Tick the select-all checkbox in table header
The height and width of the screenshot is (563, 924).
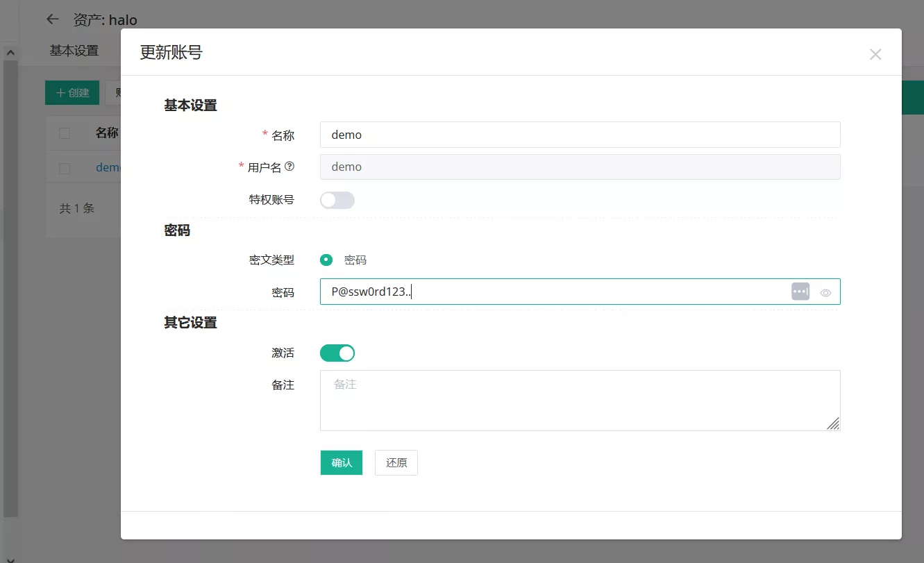coord(65,133)
